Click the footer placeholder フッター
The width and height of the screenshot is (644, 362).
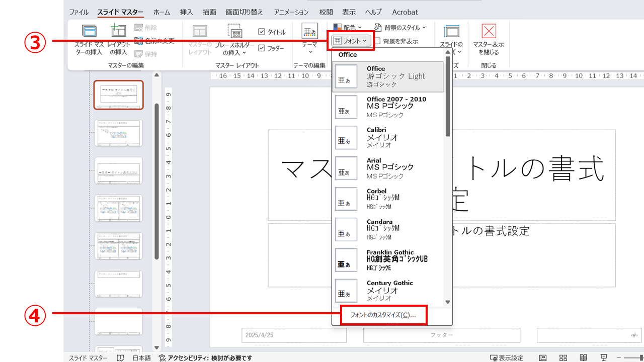click(441, 335)
